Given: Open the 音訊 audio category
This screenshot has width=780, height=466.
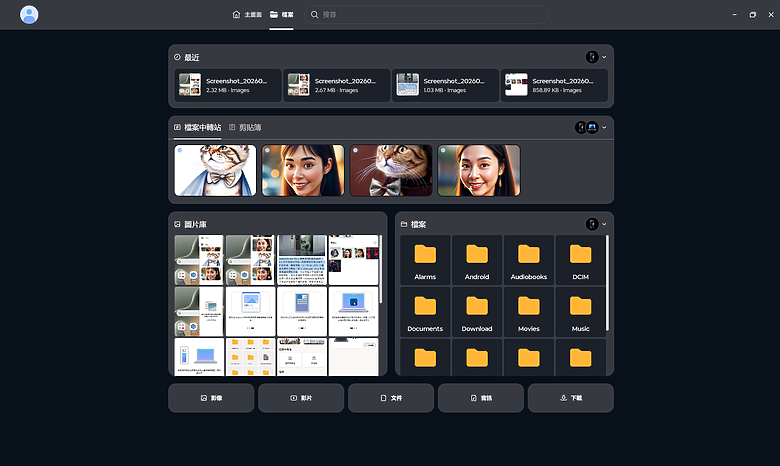Looking at the screenshot, I should [481, 398].
